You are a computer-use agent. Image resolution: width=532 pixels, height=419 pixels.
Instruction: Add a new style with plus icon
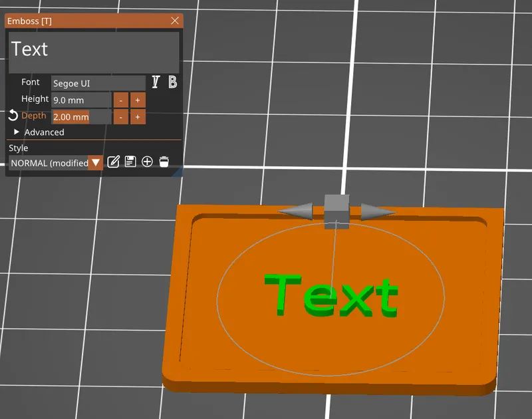[x=147, y=162]
